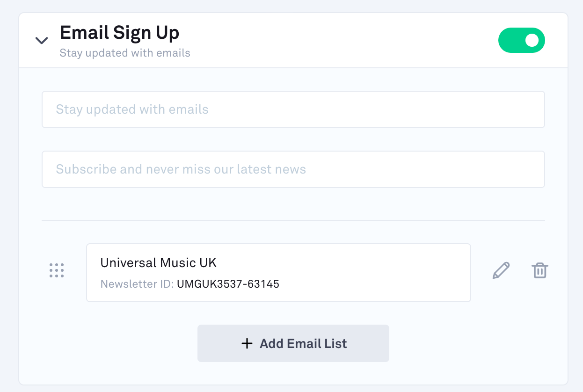Click the "Email Sign Up" heading text
Image resolution: width=583 pixels, height=392 pixels.
click(x=119, y=33)
